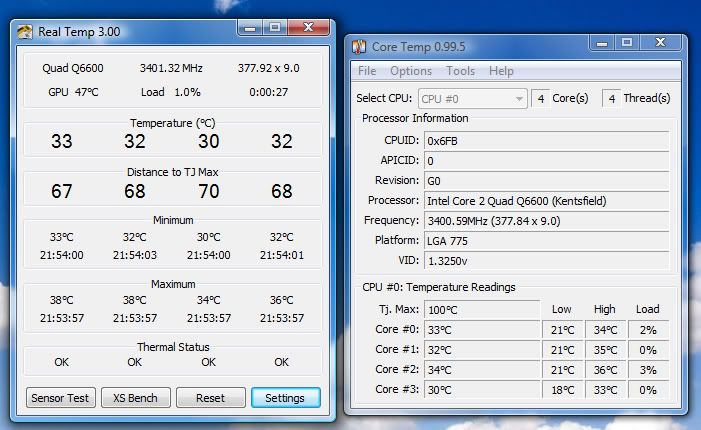Click the maximum temperature 34°C
The height and width of the screenshot is (430, 701).
pos(208,300)
